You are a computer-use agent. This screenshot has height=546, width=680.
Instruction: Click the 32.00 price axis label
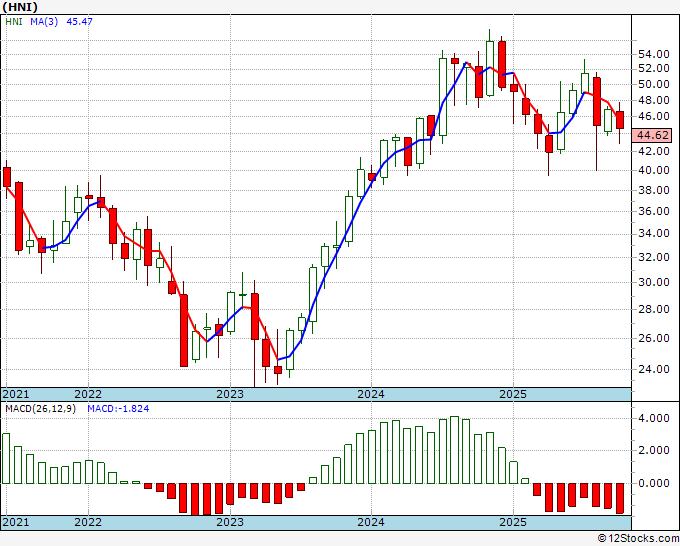coord(654,258)
